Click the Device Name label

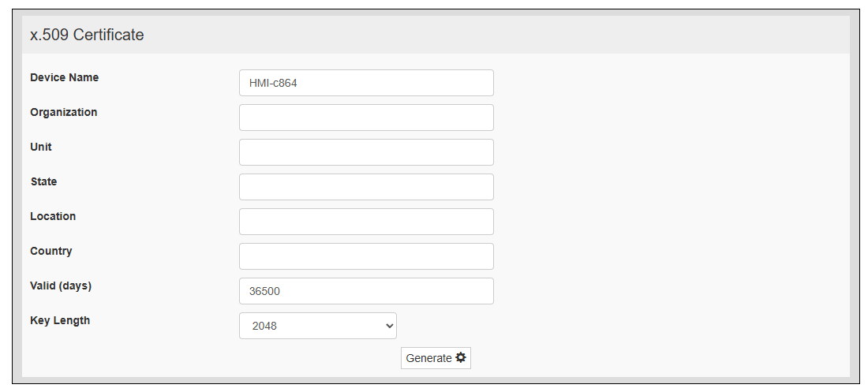click(65, 77)
